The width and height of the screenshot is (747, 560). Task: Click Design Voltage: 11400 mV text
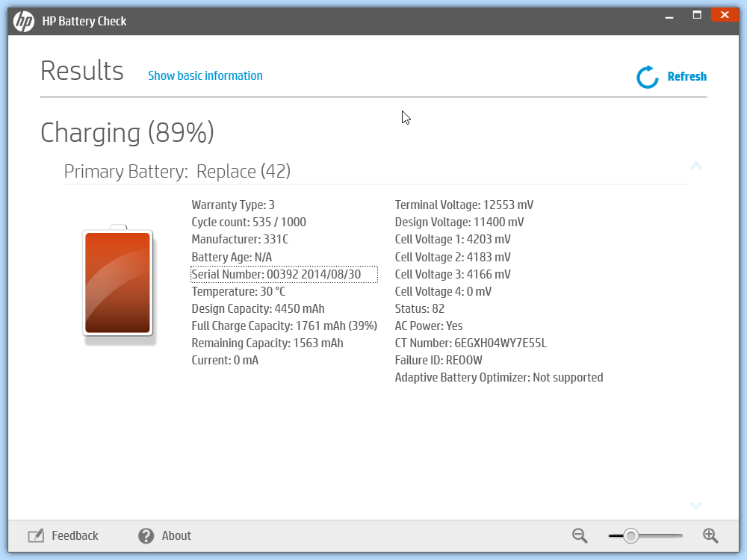tap(459, 222)
